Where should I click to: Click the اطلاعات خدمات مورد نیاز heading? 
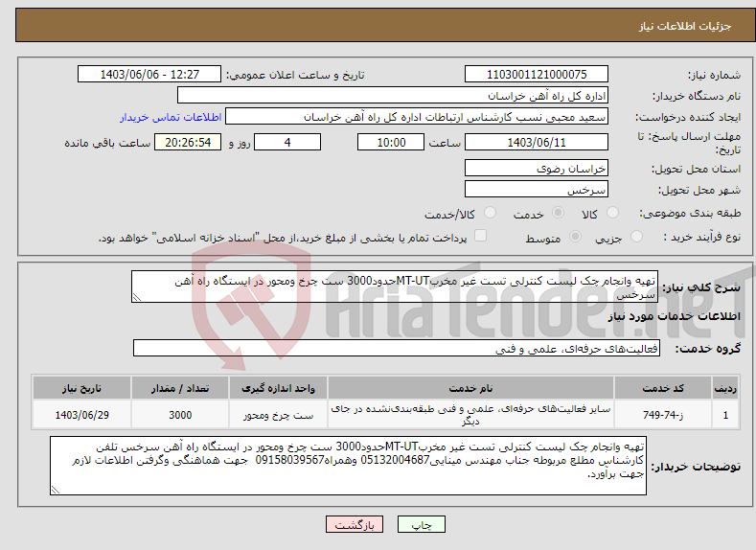(x=674, y=316)
